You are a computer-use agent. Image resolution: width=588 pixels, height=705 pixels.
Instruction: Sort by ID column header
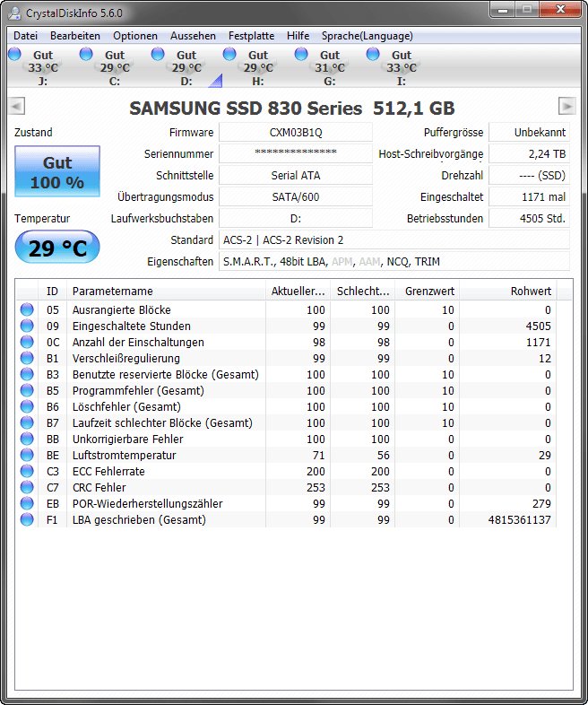(x=52, y=291)
